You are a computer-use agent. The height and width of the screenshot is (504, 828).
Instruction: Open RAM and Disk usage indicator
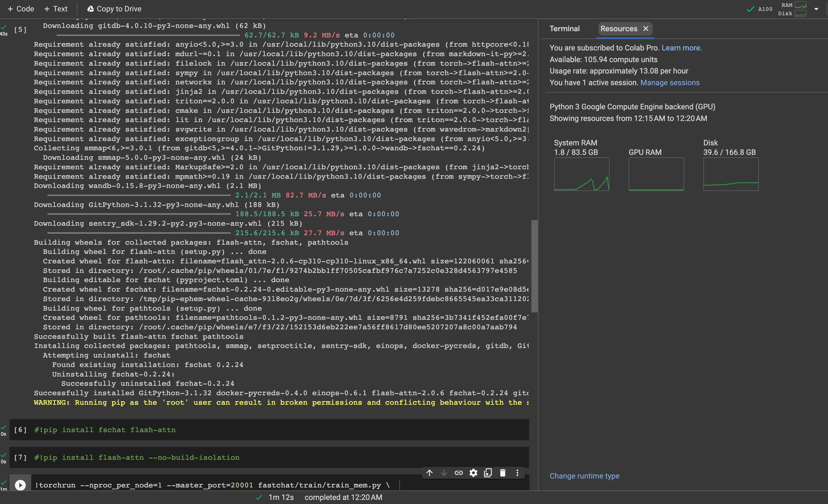(792, 9)
